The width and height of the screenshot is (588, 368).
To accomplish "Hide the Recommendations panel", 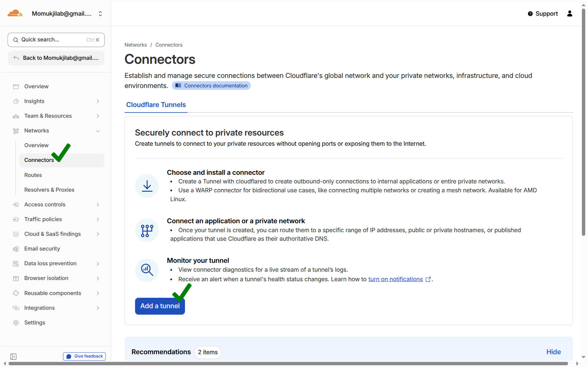I will tap(553, 352).
